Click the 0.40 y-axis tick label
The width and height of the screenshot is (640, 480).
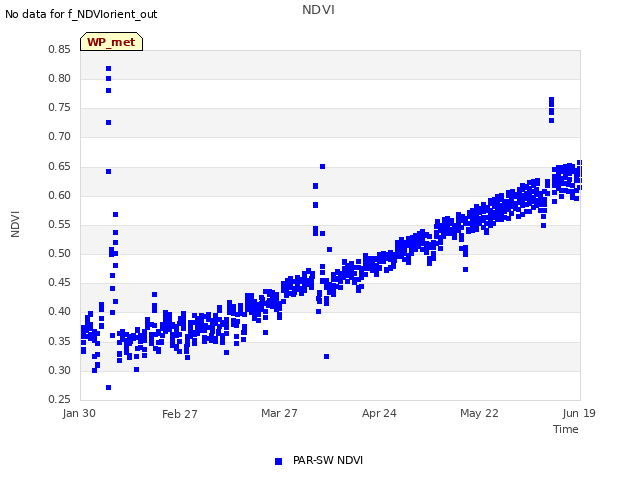tap(59, 311)
